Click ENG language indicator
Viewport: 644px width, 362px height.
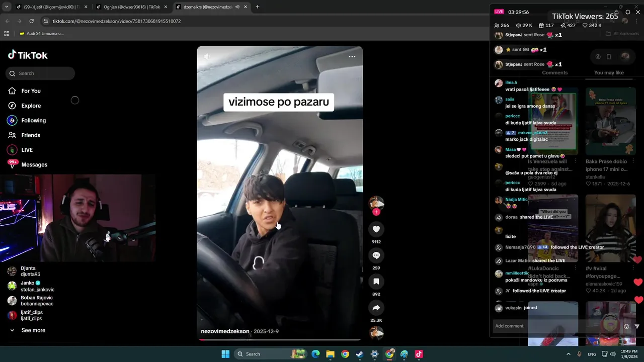[x=592, y=354]
